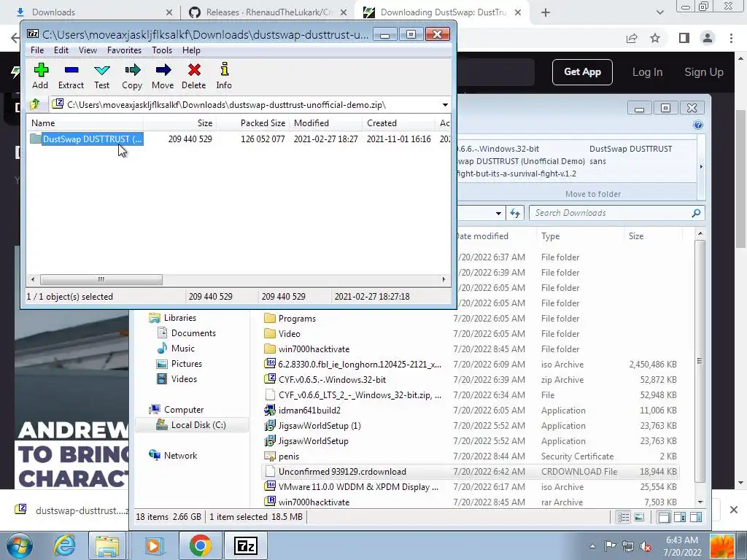Screen dimensions: 747x560
Task: Click the Copy icon in 7-Zip toolbar
Action: [132, 76]
